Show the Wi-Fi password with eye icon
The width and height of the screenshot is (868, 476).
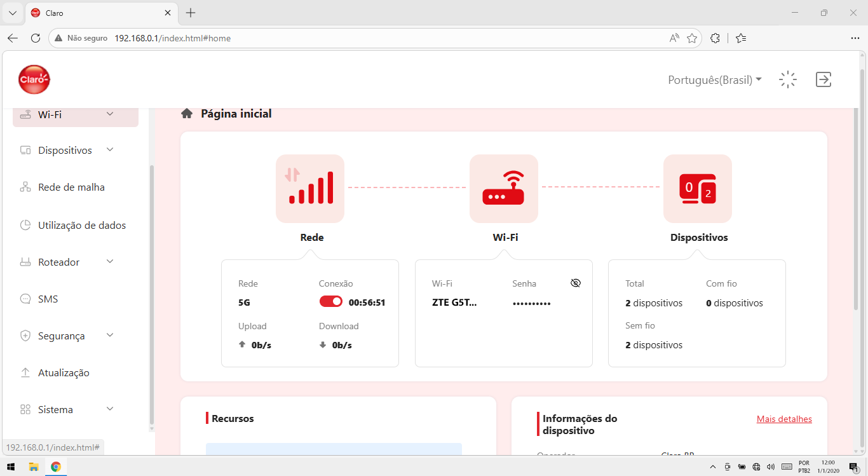pos(576,283)
